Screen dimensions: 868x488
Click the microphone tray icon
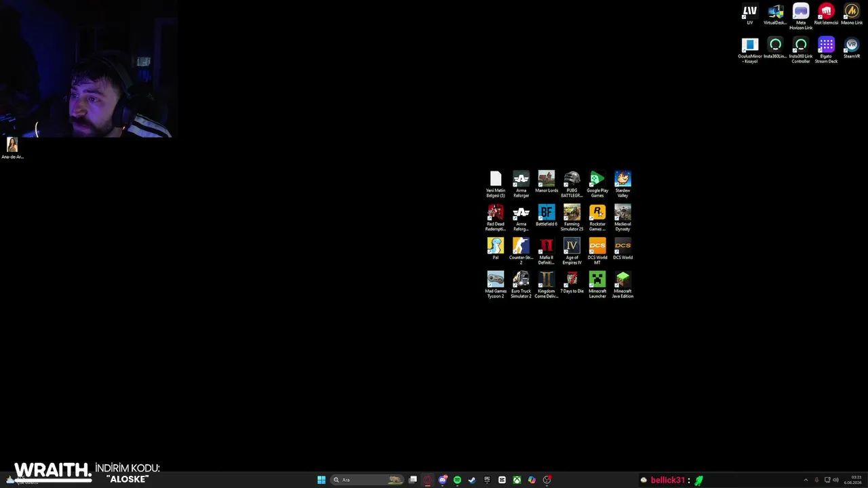(816, 480)
